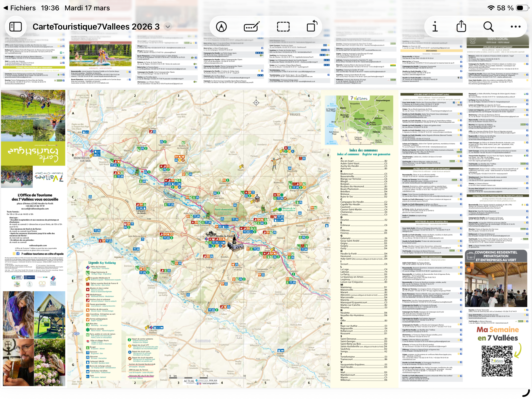Toggle the sidebar thumbnails panel
This screenshot has width=532, height=399.
tap(16, 27)
